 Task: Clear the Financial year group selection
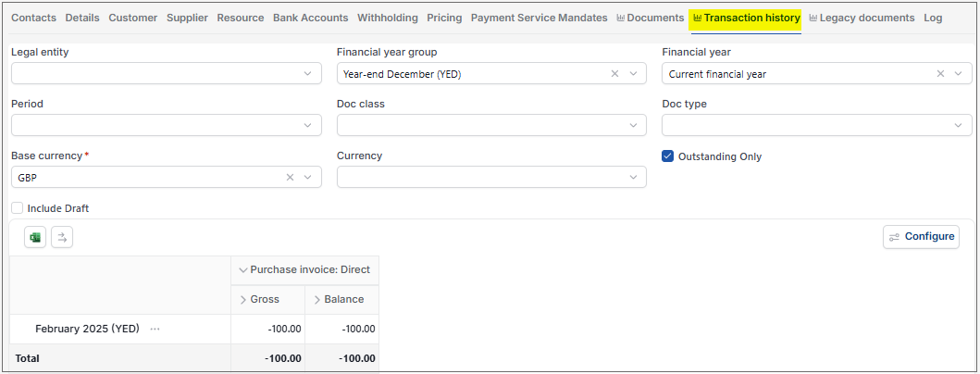(x=614, y=74)
